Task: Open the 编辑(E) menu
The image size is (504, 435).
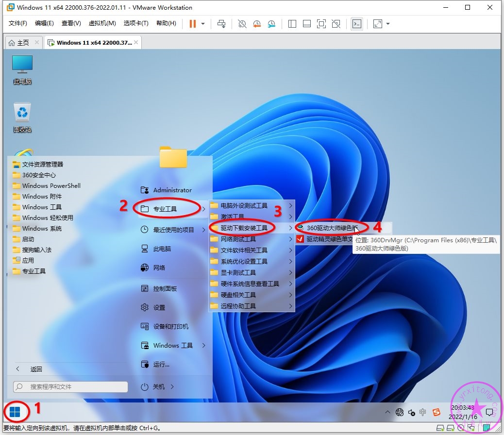Action: tap(44, 23)
